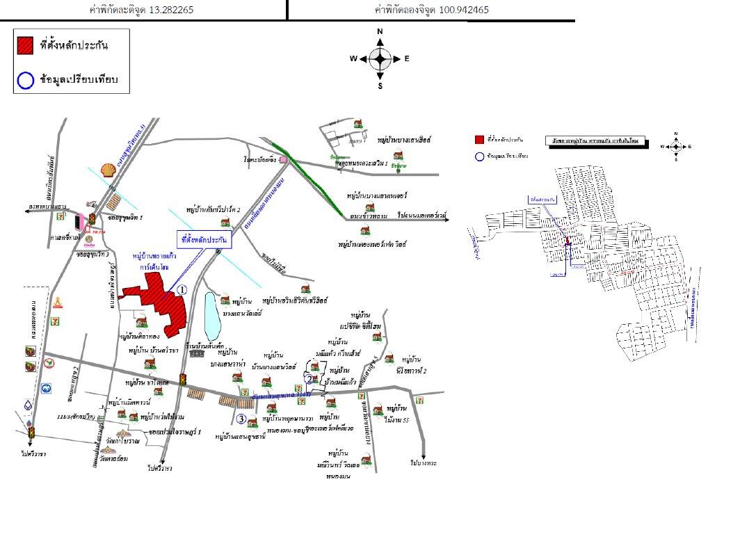This screenshot has height=539, width=756.
Task: Click the golden pagoda icon on the left road
Action: 58,303
